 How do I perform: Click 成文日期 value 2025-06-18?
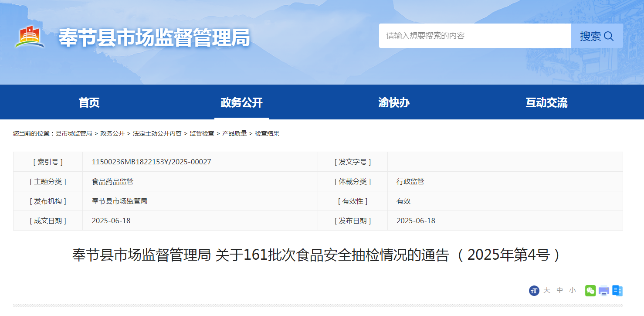pyautogui.click(x=111, y=221)
